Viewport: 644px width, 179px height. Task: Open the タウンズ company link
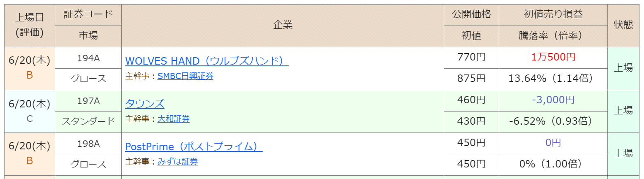click(145, 104)
